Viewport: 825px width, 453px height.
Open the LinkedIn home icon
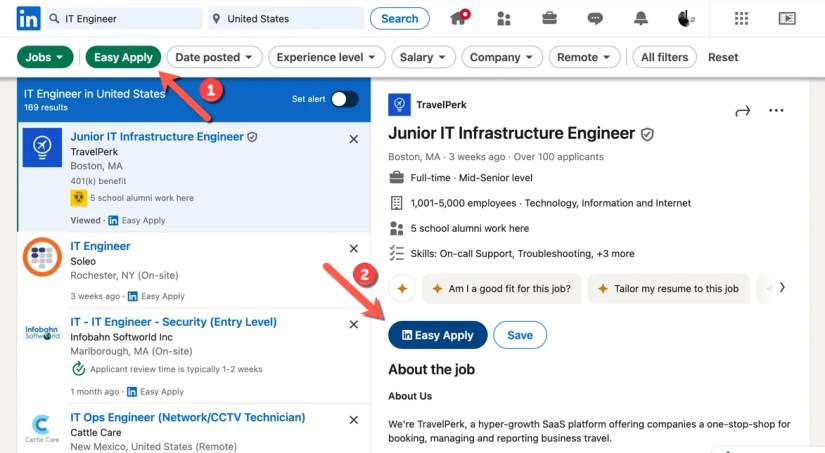pyautogui.click(x=460, y=18)
